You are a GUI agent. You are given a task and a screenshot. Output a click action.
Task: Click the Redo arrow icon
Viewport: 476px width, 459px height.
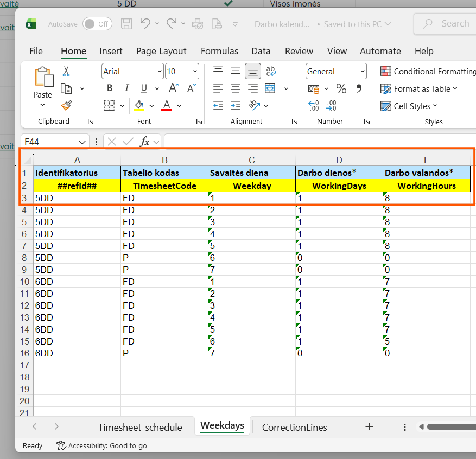coord(171,24)
